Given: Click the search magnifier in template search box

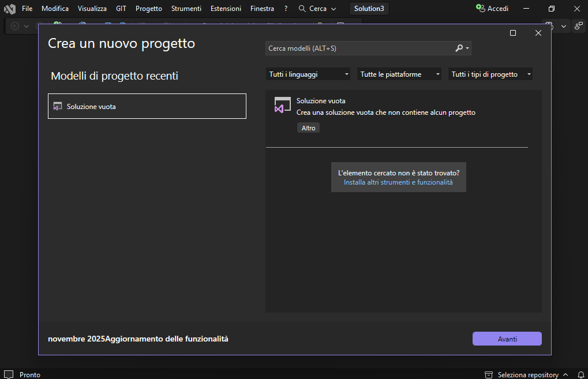Looking at the screenshot, I should coord(459,48).
